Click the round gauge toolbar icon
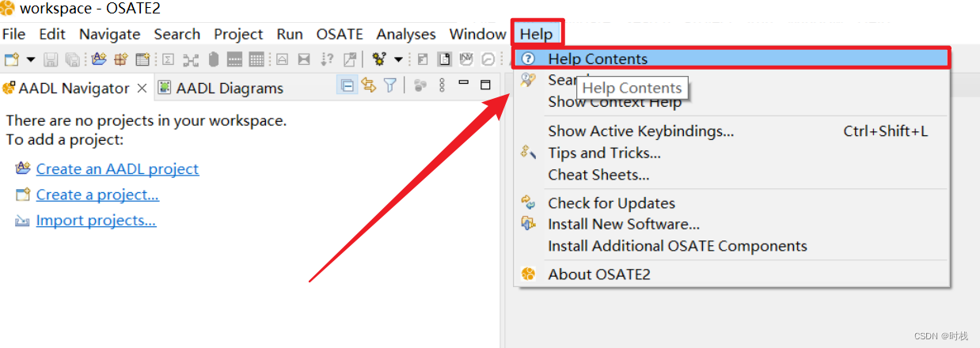 [x=489, y=59]
